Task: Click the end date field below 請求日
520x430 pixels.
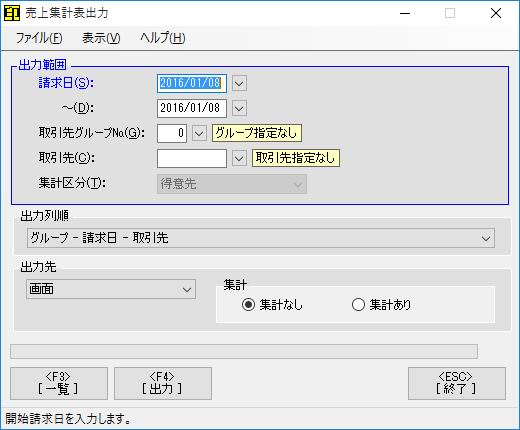Action: 192,108
